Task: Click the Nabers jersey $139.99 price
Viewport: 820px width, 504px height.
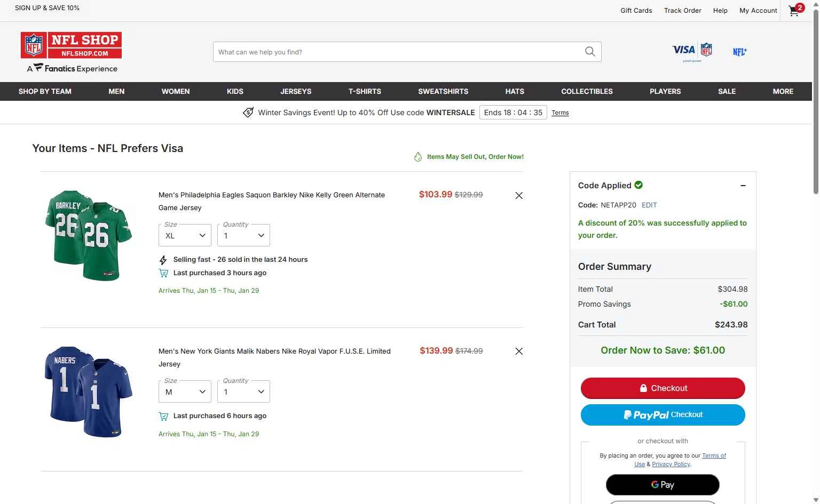Action: tap(436, 351)
